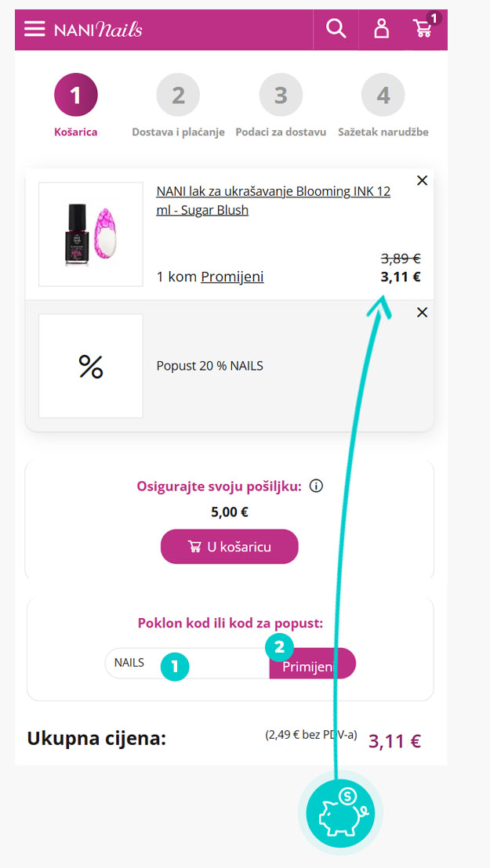Click the search magnifier icon
This screenshot has height=868, width=490.
pos(336,29)
